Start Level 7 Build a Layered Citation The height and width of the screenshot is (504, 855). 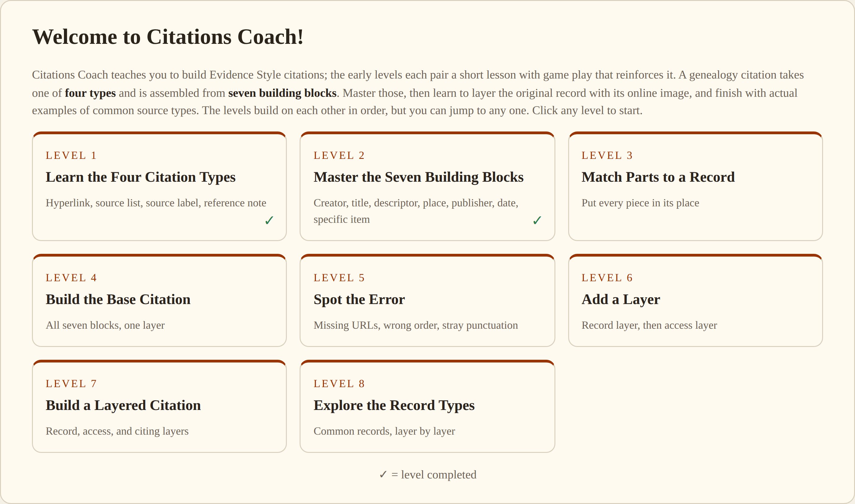click(x=159, y=406)
